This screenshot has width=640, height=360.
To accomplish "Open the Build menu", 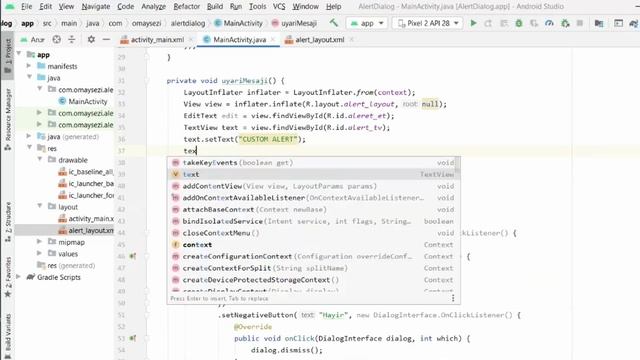I will tap(215, 7).
